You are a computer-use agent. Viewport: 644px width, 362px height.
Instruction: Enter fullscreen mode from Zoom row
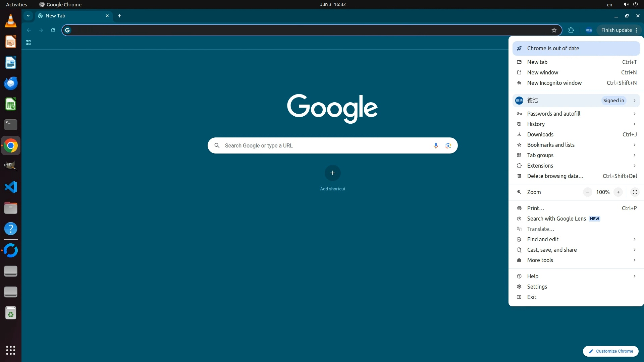pyautogui.click(x=635, y=192)
